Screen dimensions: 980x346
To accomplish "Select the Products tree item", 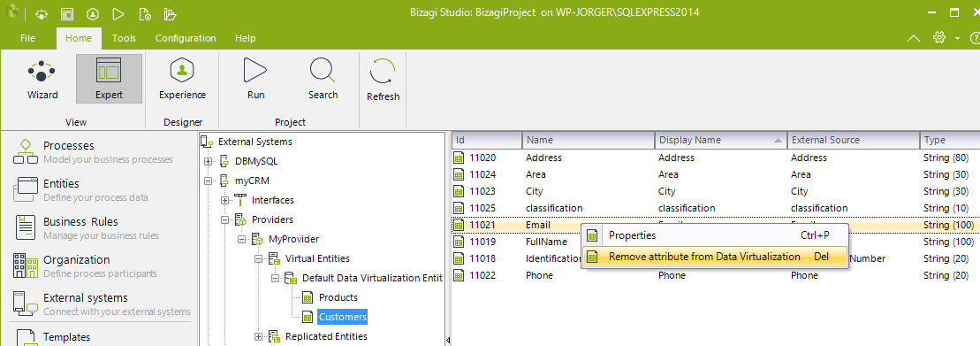I will pyautogui.click(x=338, y=298).
